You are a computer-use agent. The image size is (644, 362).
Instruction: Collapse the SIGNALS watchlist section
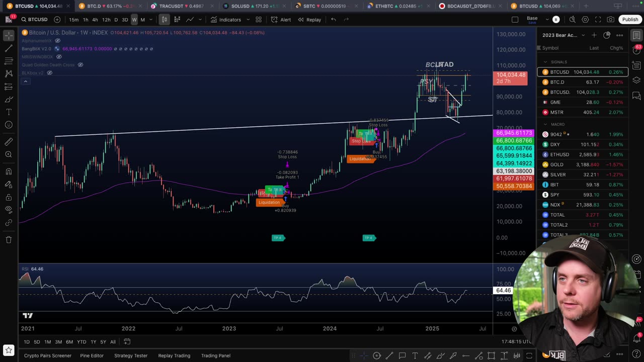point(545,62)
